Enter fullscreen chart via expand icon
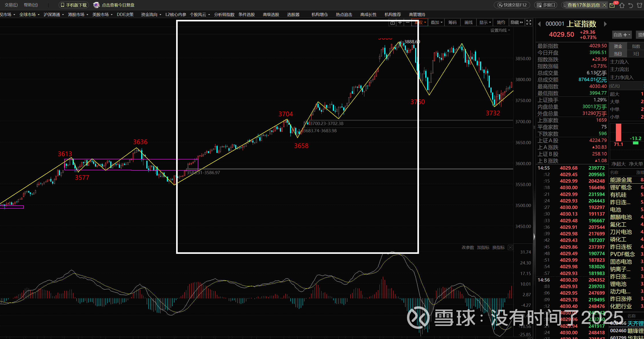The width and height of the screenshot is (644, 339). click(529, 22)
